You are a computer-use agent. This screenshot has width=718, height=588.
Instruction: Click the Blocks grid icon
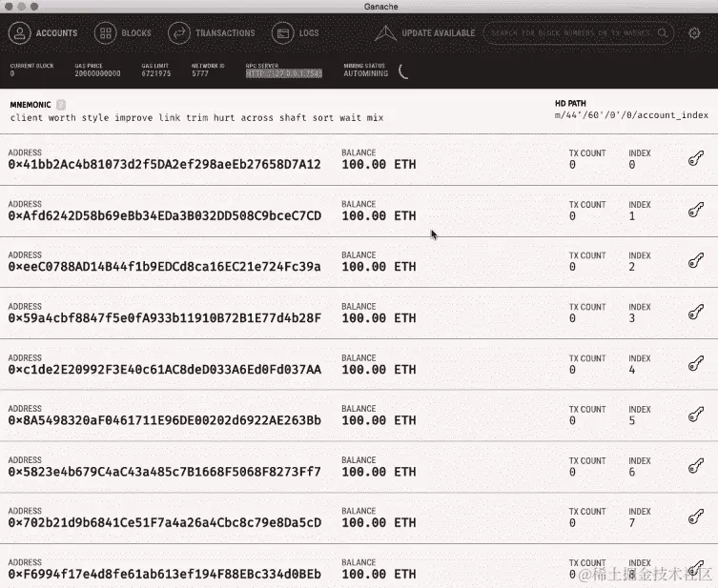click(105, 33)
